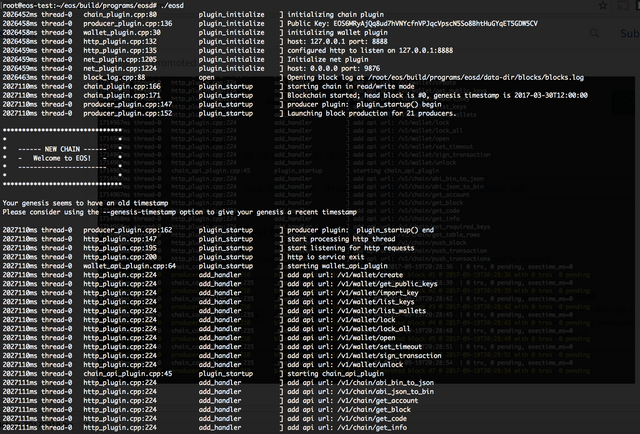The width and height of the screenshot is (640, 434).
Task: Click 'Your genesis seems to have an old timestamp'
Action: coord(85,203)
